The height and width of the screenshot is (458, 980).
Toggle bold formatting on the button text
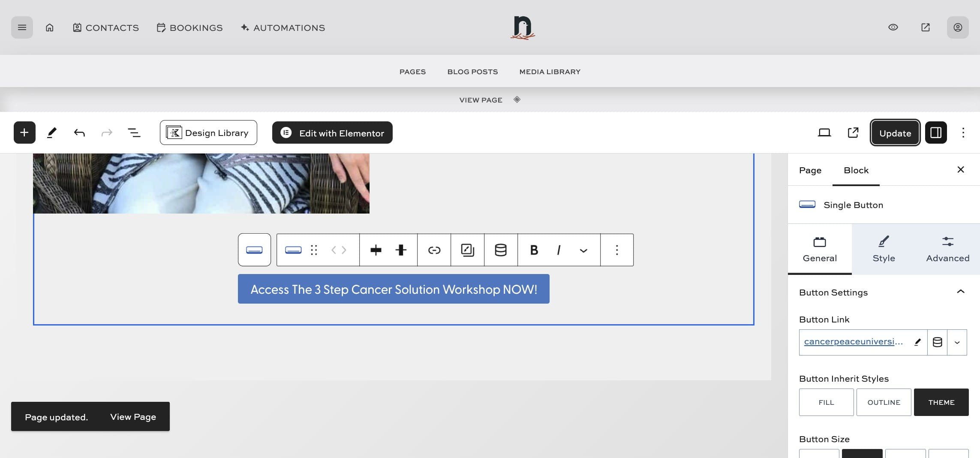(x=534, y=250)
